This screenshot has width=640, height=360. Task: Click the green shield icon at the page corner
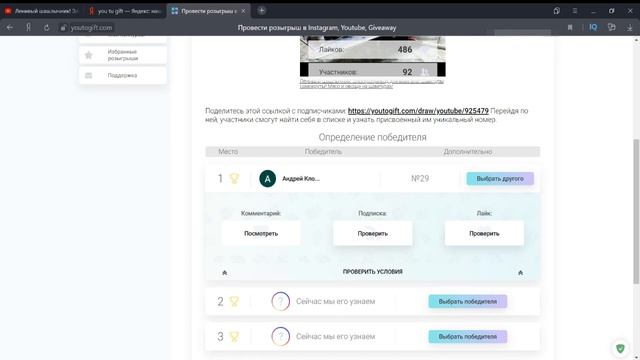620,348
